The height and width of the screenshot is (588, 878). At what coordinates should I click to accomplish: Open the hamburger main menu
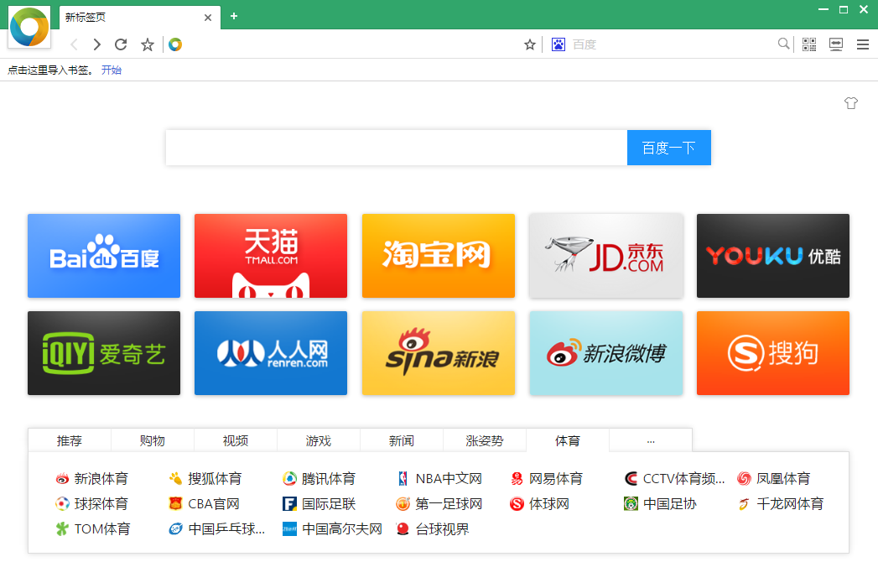tap(863, 44)
